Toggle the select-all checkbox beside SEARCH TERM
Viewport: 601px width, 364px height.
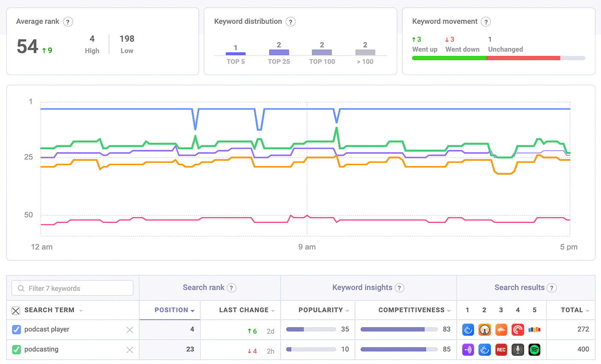tap(16, 310)
